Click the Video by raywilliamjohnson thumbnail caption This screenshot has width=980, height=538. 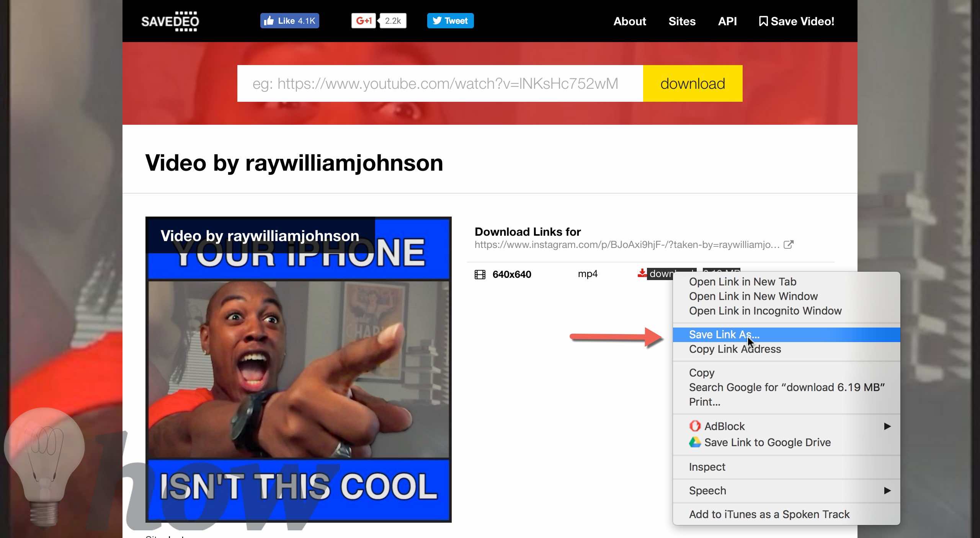pos(260,236)
